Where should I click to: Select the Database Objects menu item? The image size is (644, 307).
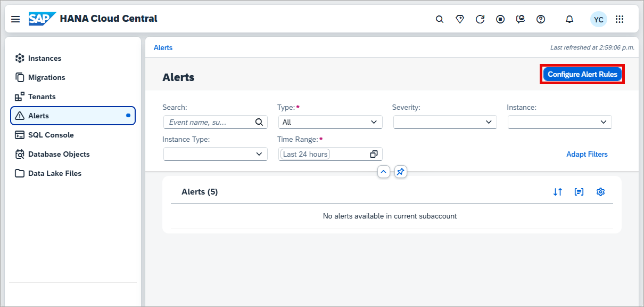tap(73, 154)
